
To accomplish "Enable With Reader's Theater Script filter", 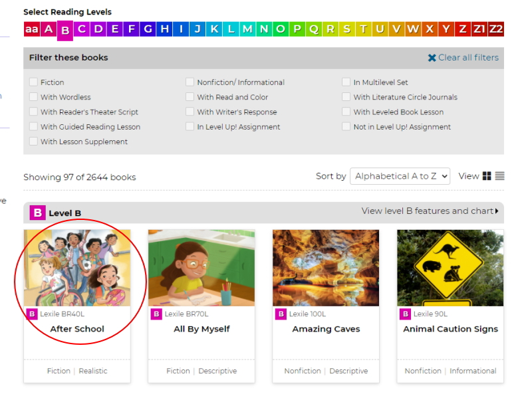I will pyautogui.click(x=33, y=112).
